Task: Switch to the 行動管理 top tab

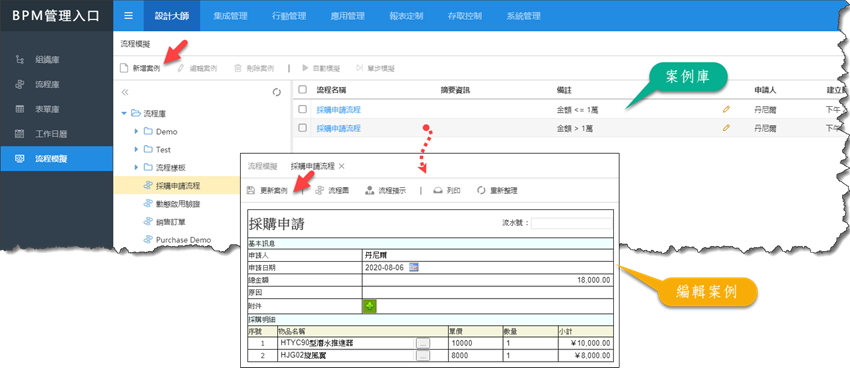Action: [x=289, y=16]
